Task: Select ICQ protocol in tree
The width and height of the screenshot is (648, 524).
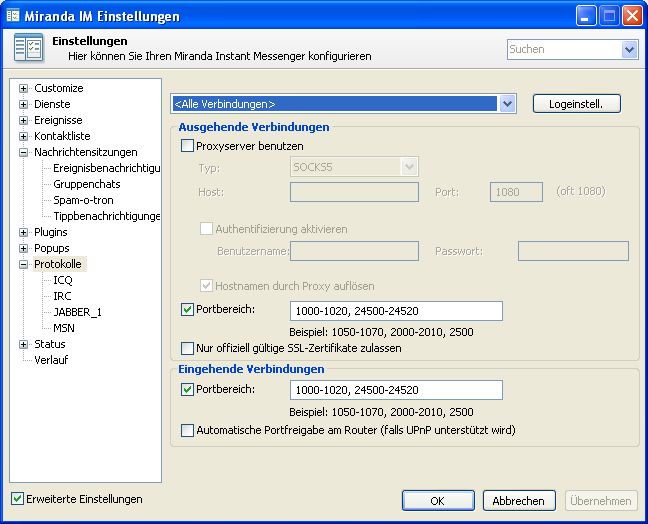Action: 63,280
